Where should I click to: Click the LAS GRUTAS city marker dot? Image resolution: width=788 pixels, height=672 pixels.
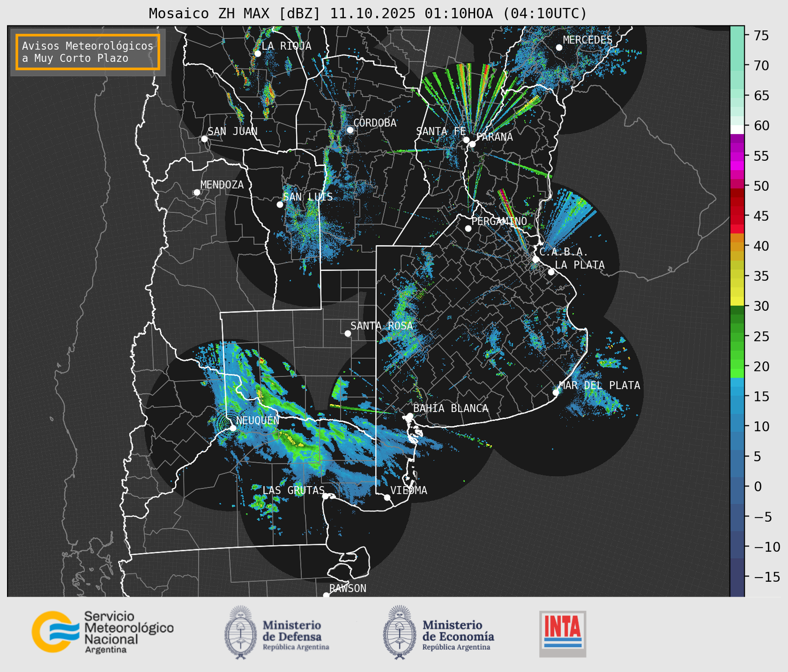(326, 496)
